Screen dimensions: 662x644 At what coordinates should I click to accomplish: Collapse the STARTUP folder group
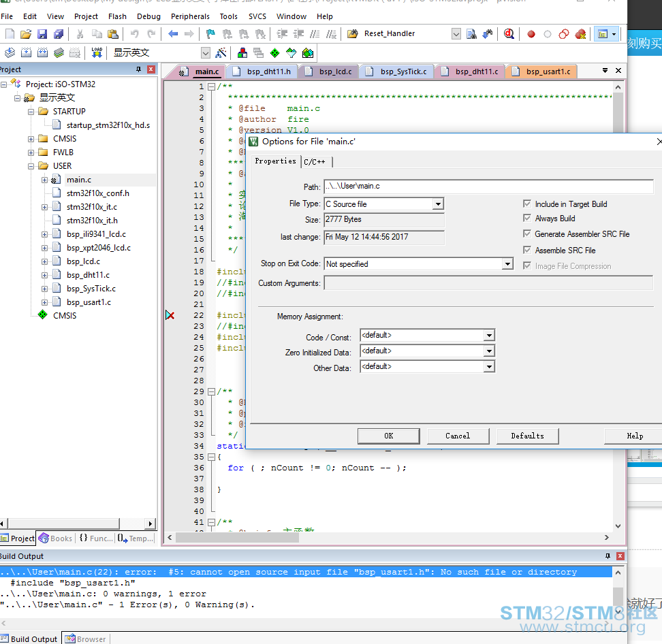click(x=31, y=112)
